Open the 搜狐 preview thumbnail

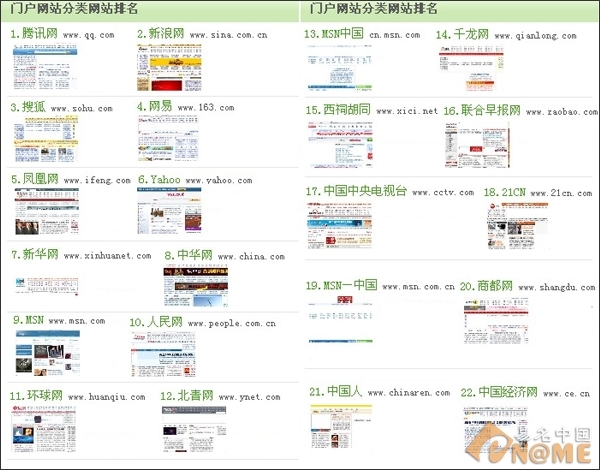(46, 139)
